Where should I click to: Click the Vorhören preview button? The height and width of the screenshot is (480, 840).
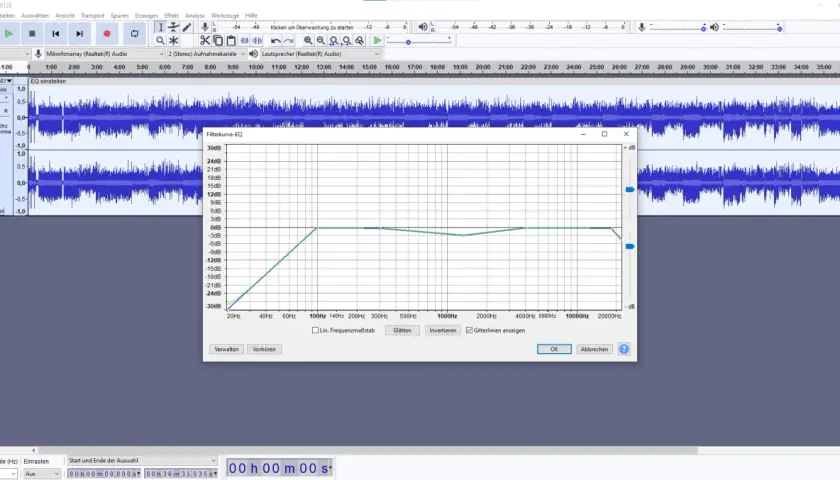pos(264,349)
